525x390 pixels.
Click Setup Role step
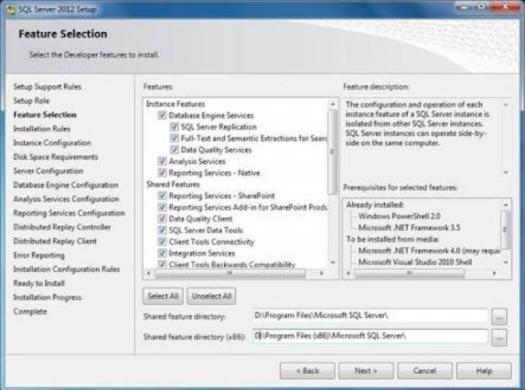[x=31, y=101]
